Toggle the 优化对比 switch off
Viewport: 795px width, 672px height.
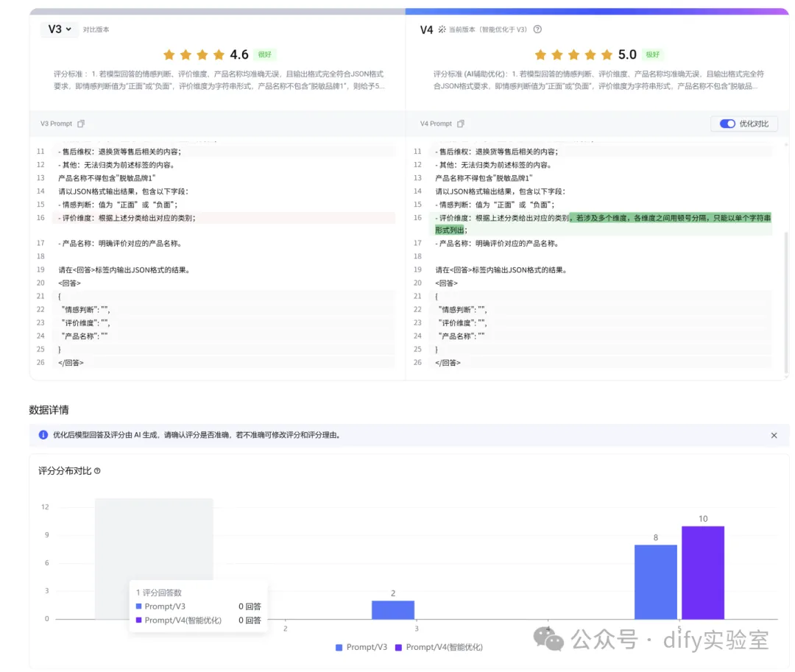tap(727, 124)
